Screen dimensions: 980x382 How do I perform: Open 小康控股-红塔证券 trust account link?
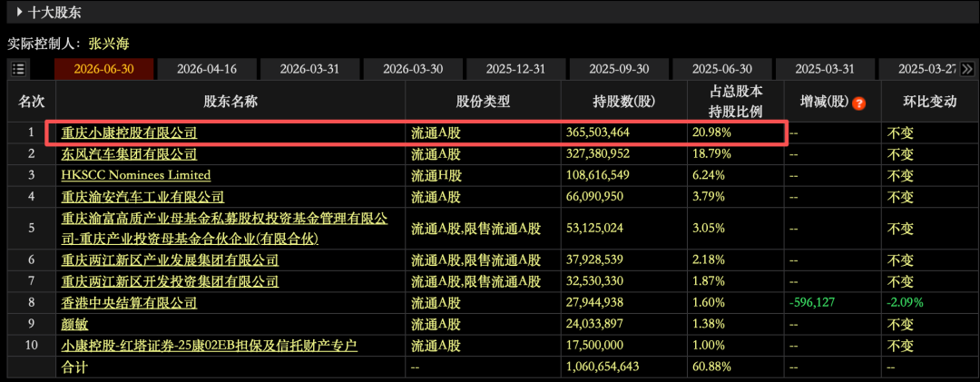click(210, 345)
